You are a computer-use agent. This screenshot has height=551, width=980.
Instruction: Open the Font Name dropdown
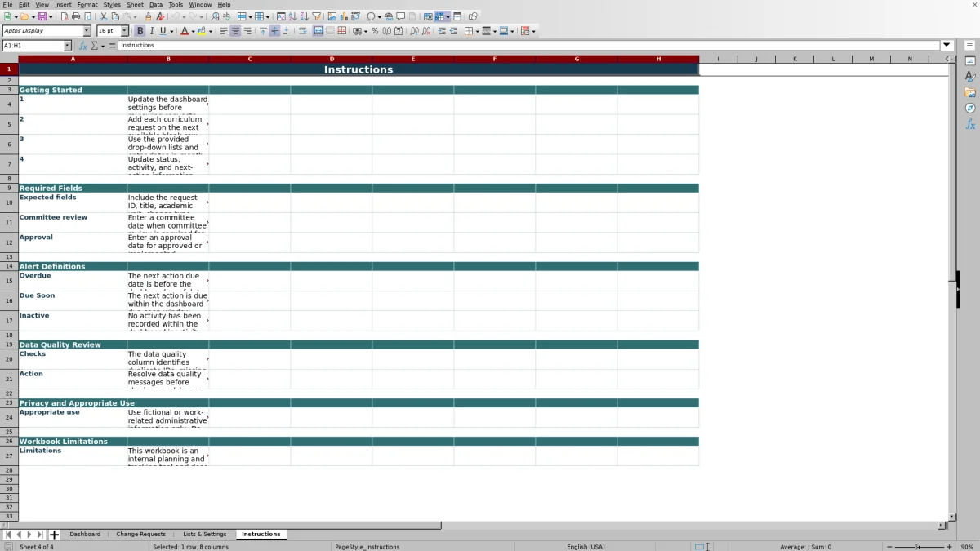[87, 31]
